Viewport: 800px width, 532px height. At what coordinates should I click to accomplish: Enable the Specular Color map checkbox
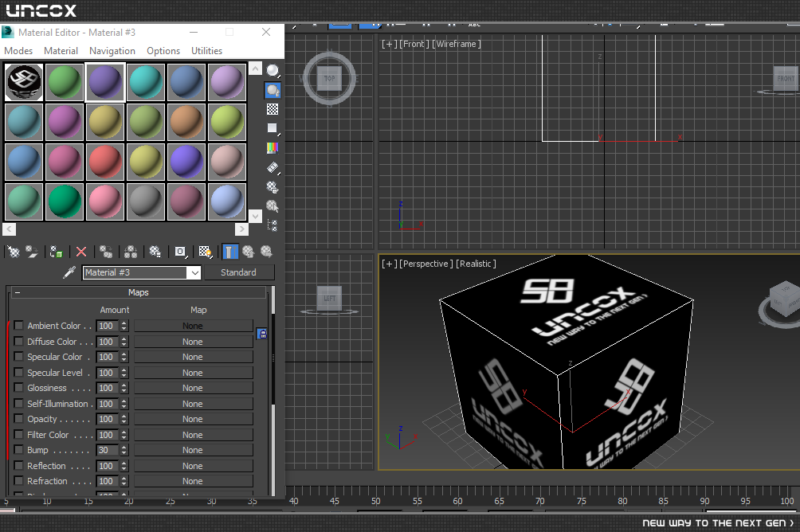(18, 357)
